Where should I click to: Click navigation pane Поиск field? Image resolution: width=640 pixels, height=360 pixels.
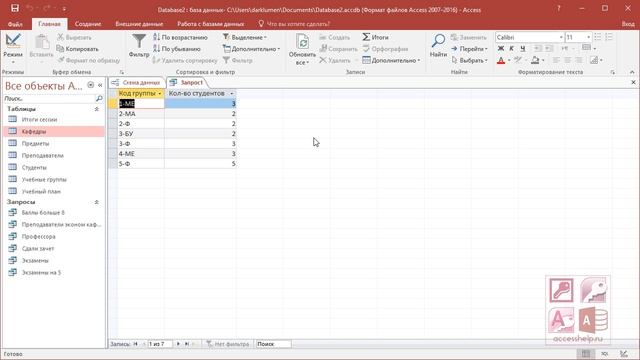pyautogui.click(x=49, y=98)
